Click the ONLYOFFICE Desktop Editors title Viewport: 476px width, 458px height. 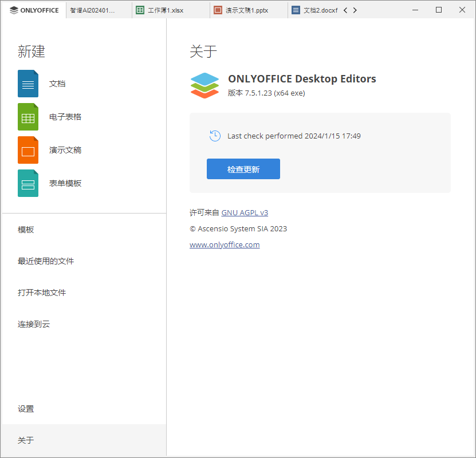click(302, 79)
